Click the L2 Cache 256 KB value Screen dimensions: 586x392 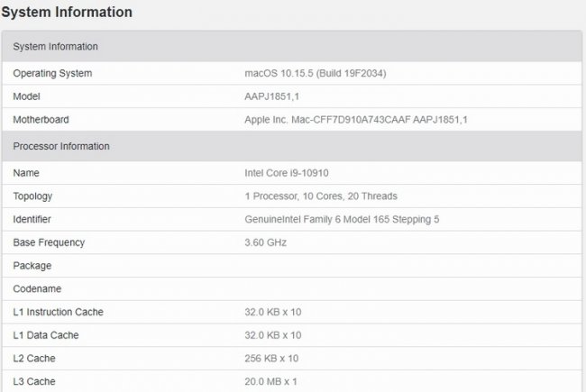click(272, 359)
